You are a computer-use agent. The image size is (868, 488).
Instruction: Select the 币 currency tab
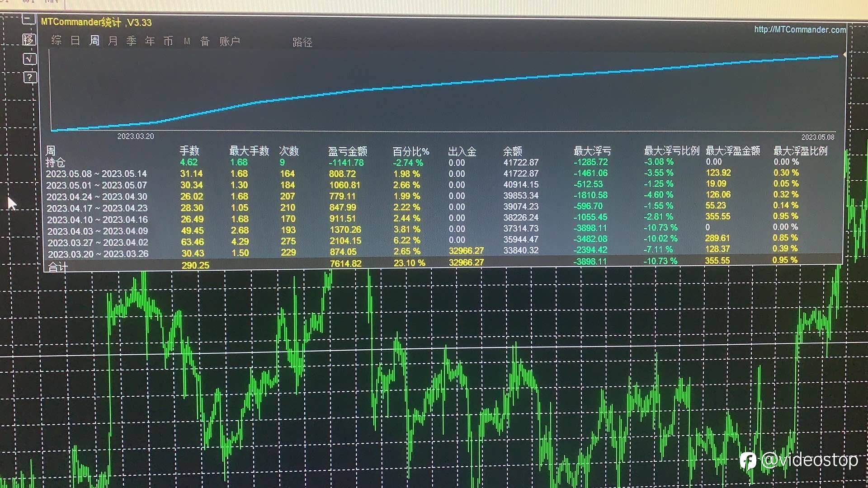pyautogui.click(x=168, y=41)
